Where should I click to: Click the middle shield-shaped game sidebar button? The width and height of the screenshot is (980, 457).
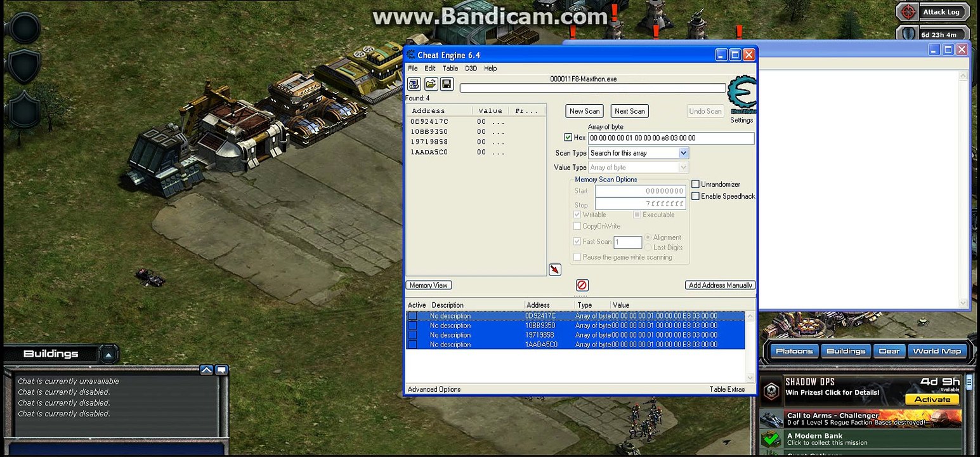coord(23,65)
